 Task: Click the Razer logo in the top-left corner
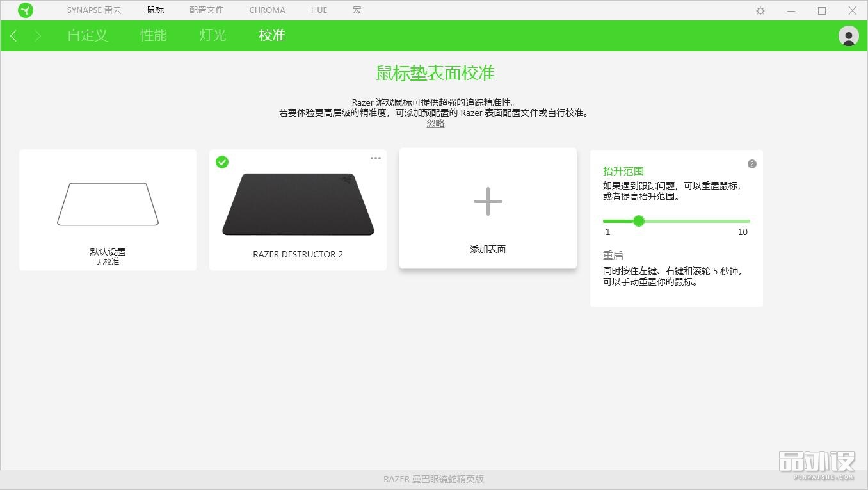[26, 10]
